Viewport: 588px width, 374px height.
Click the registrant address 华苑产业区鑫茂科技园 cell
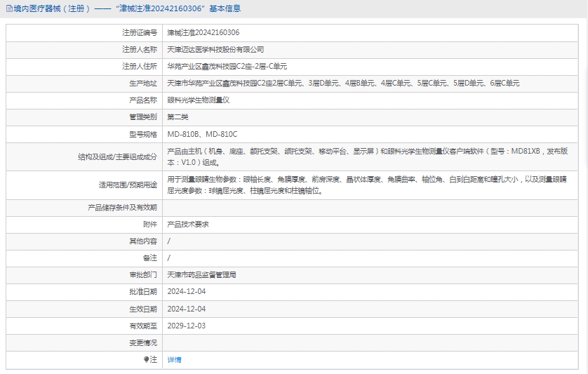[227, 66]
